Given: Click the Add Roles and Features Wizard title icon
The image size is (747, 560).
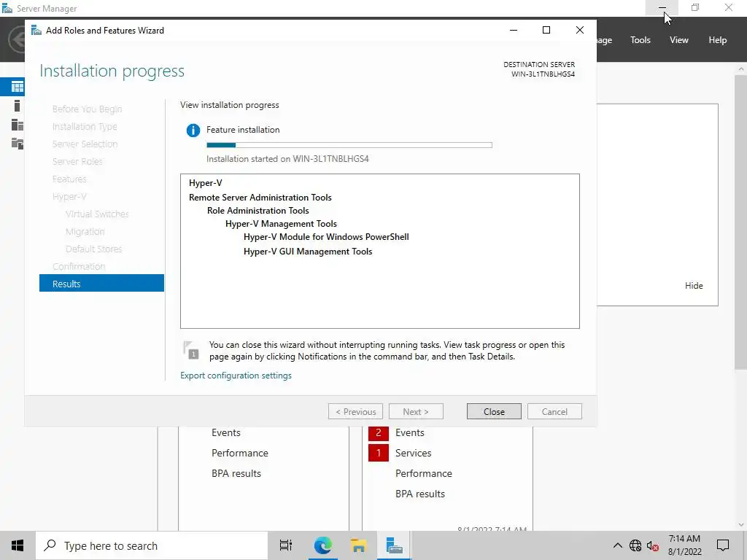Looking at the screenshot, I should click(36, 31).
